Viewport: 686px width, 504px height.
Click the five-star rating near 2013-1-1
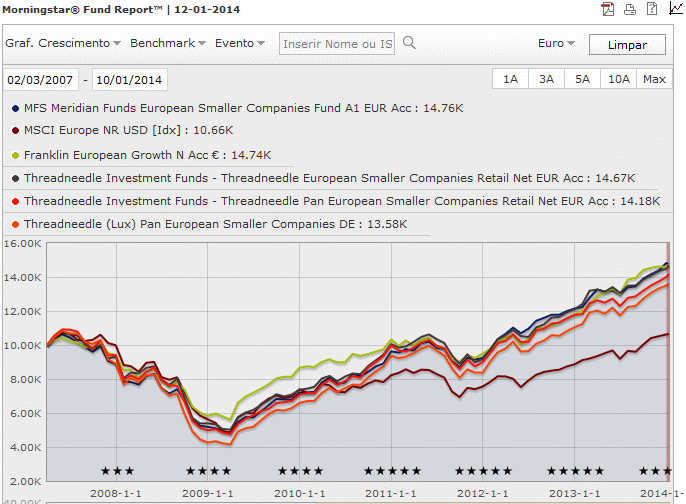pyautogui.click(x=575, y=471)
